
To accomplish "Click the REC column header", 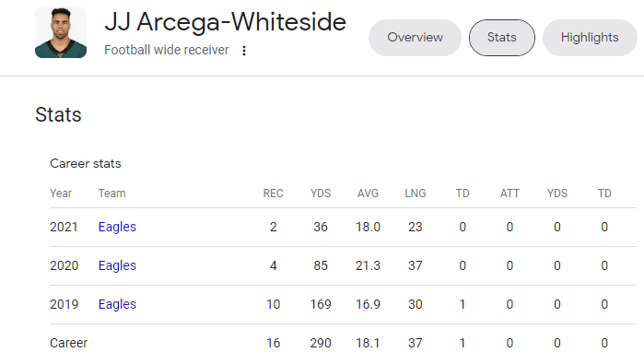I will coord(273,194).
